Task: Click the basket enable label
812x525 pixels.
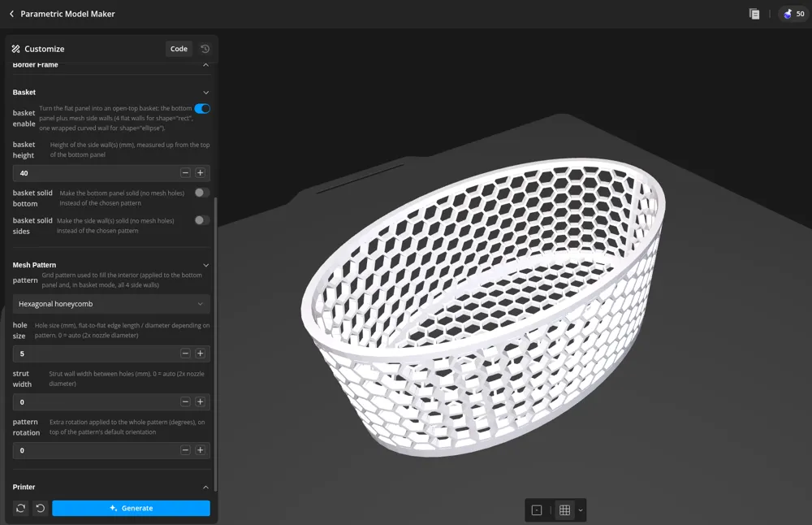Action: click(24, 118)
